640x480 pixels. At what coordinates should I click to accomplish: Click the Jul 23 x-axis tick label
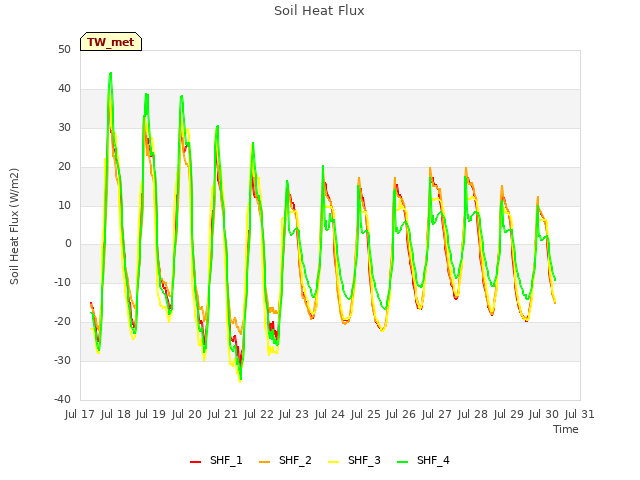294,414
